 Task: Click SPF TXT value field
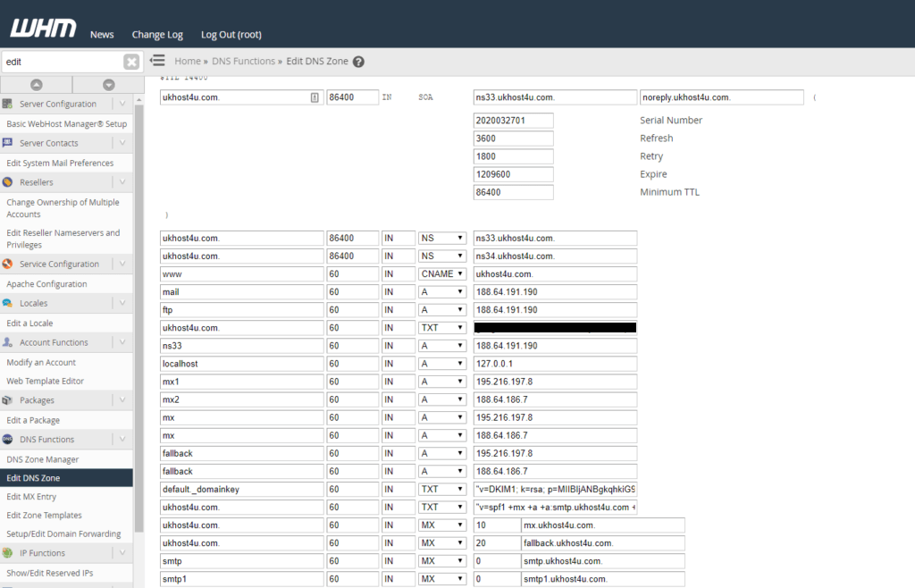coord(555,507)
